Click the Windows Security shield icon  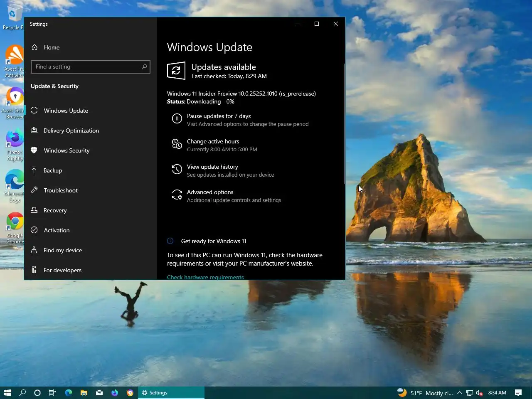[34, 150]
